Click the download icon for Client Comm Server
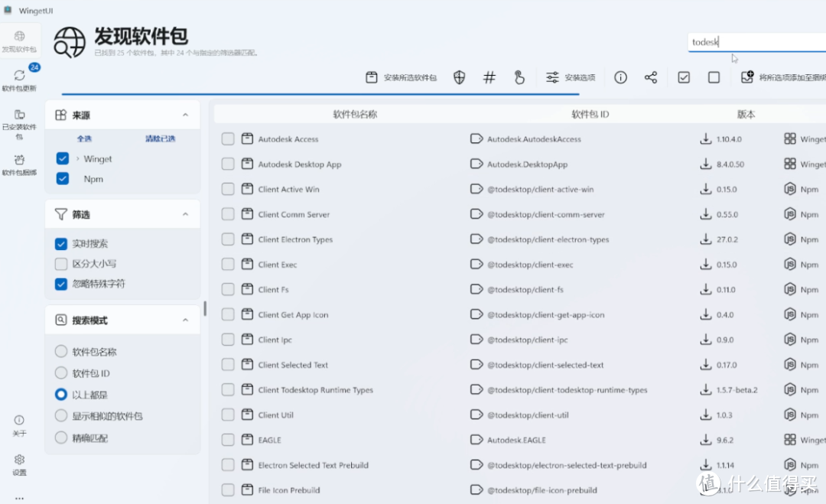The height and width of the screenshot is (504, 826). 705,214
